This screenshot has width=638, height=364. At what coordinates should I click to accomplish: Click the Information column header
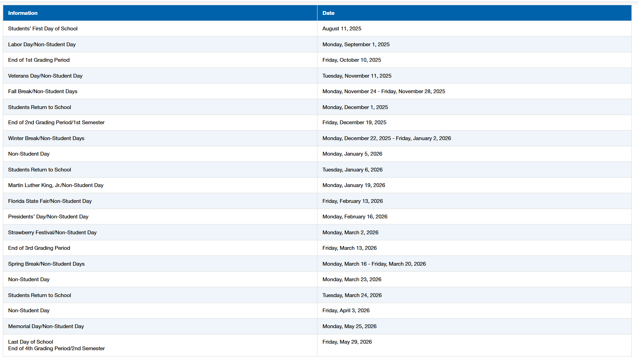click(x=23, y=13)
